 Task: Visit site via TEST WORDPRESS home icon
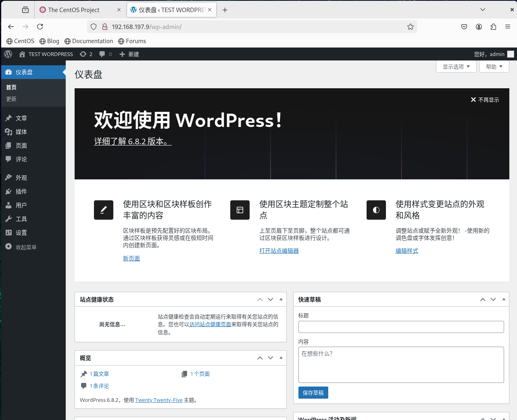click(x=46, y=54)
